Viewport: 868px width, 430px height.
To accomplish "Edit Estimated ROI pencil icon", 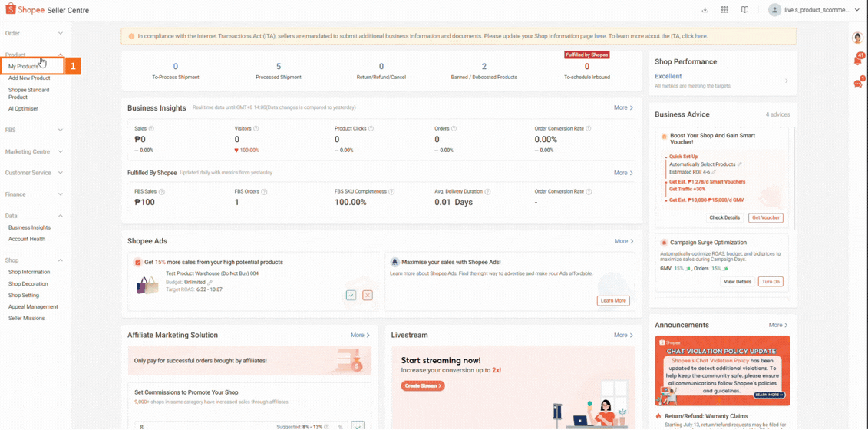I will coord(714,172).
